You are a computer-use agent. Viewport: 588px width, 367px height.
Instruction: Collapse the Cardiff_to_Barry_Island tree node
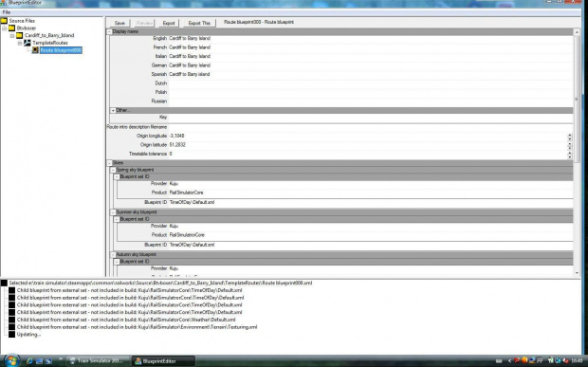tap(12, 36)
